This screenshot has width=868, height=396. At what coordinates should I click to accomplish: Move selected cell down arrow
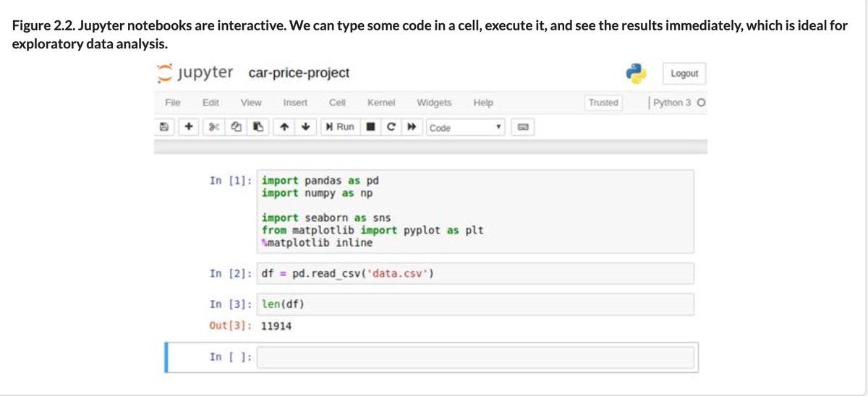(307, 127)
